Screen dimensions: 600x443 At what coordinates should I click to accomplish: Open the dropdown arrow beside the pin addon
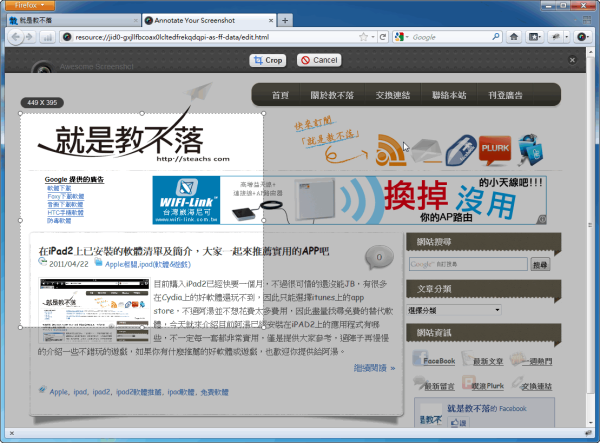pyautogui.click(x=567, y=37)
